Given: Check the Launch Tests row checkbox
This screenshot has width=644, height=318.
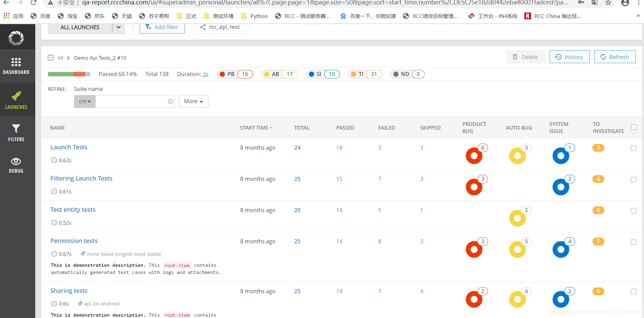Looking at the screenshot, I should tap(633, 148).
